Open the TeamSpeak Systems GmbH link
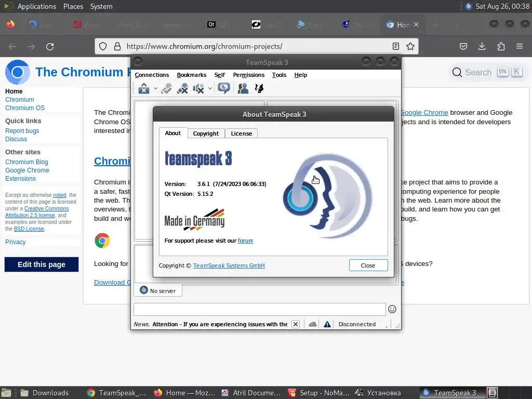532x399 pixels. (x=229, y=265)
